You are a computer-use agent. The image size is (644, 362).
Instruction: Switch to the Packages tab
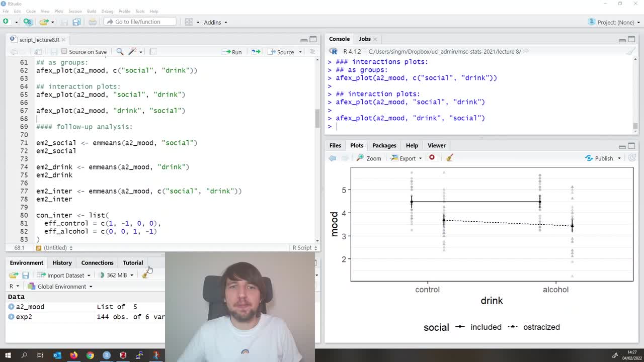[x=384, y=145]
